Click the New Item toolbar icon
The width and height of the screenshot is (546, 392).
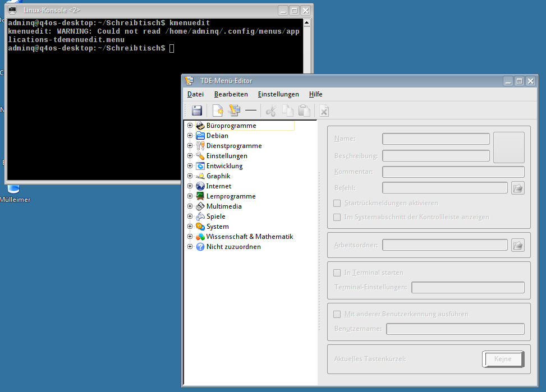(x=218, y=110)
